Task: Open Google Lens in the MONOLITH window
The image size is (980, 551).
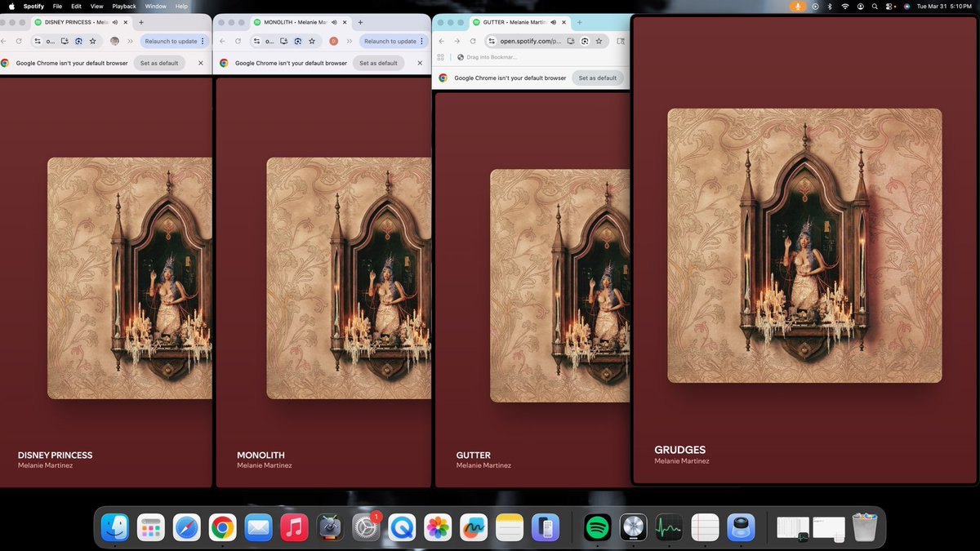Action: pyautogui.click(x=298, y=41)
